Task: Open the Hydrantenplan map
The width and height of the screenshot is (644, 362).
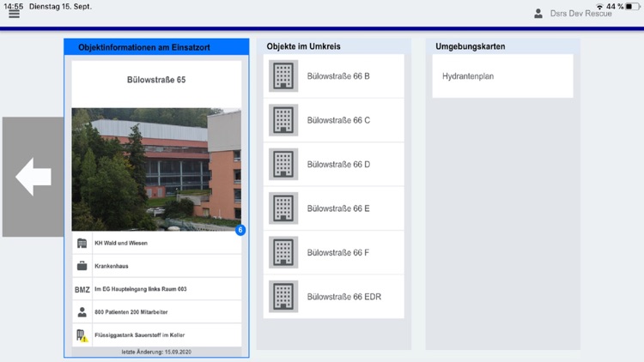Action: click(502, 76)
